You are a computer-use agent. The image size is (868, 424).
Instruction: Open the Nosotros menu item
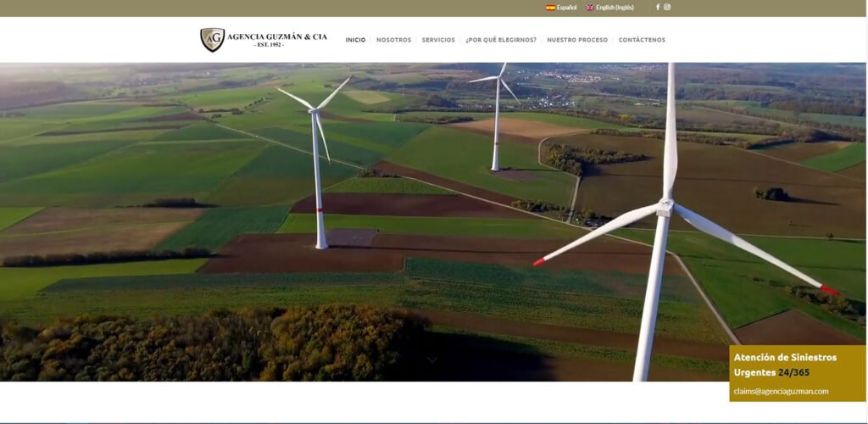[x=393, y=40]
